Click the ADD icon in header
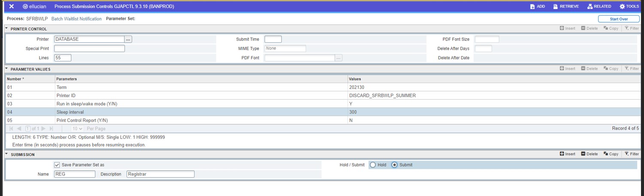Screen dimensions: 644x196 coord(532,6)
